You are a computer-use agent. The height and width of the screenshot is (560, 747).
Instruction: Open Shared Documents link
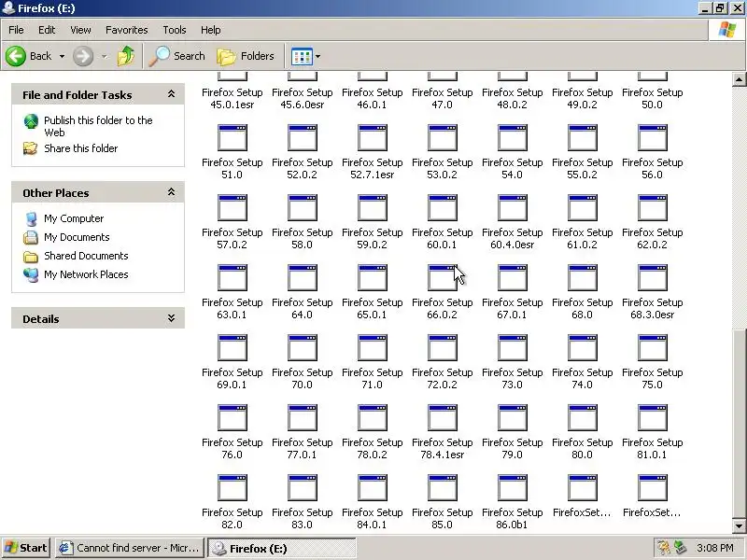(x=86, y=256)
